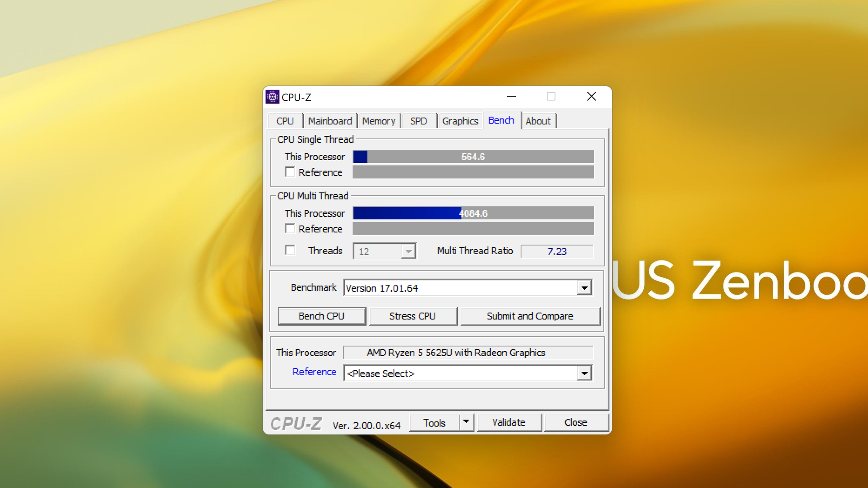868x488 pixels.
Task: Click the Validate button
Action: click(x=509, y=422)
